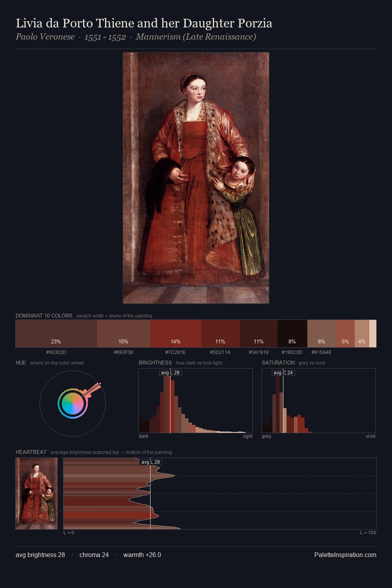Click the caption 'average brightness scanned top → bottom of the painting'

coord(111,452)
